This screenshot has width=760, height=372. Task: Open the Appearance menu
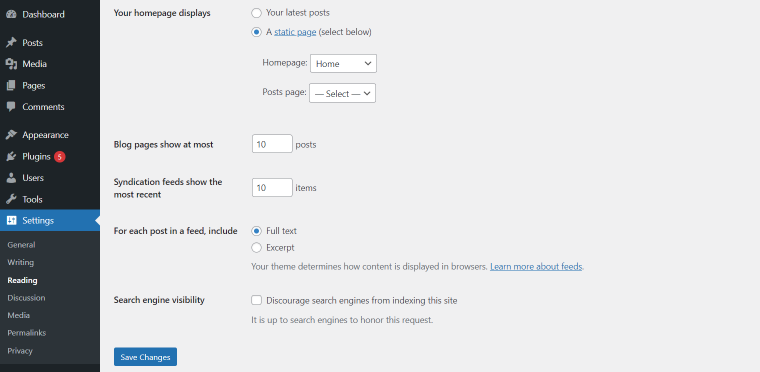46,135
